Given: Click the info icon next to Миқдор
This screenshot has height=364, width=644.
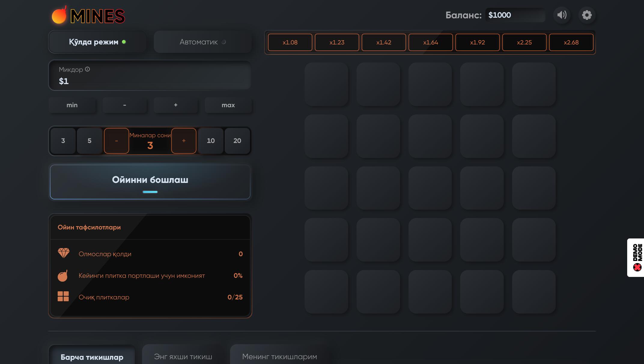Looking at the screenshot, I should (87, 69).
